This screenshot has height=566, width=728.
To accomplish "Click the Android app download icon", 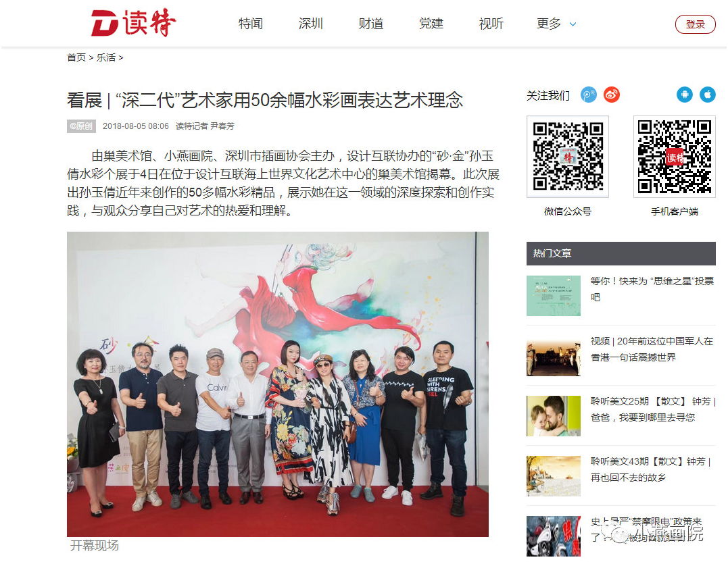I will pyautogui.click(x=684, y=95).
